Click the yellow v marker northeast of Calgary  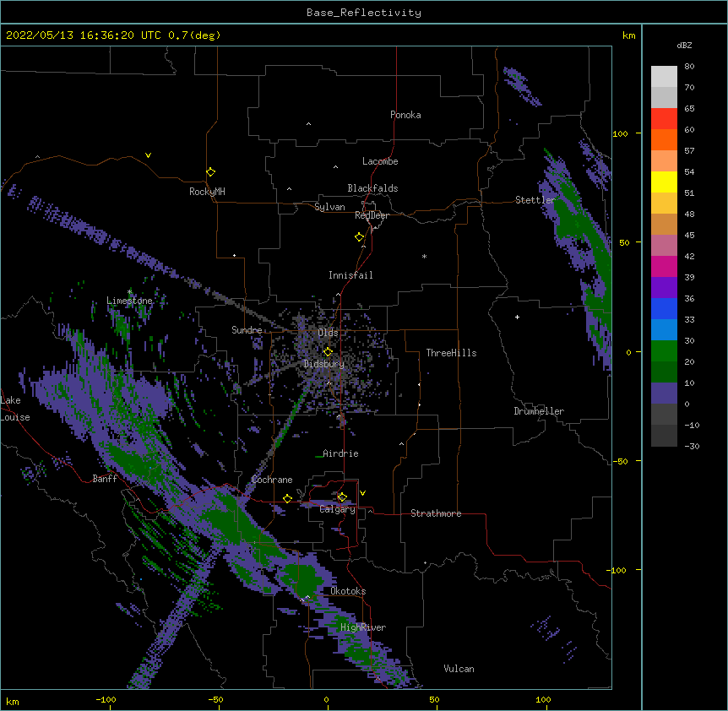coord(362,493)
